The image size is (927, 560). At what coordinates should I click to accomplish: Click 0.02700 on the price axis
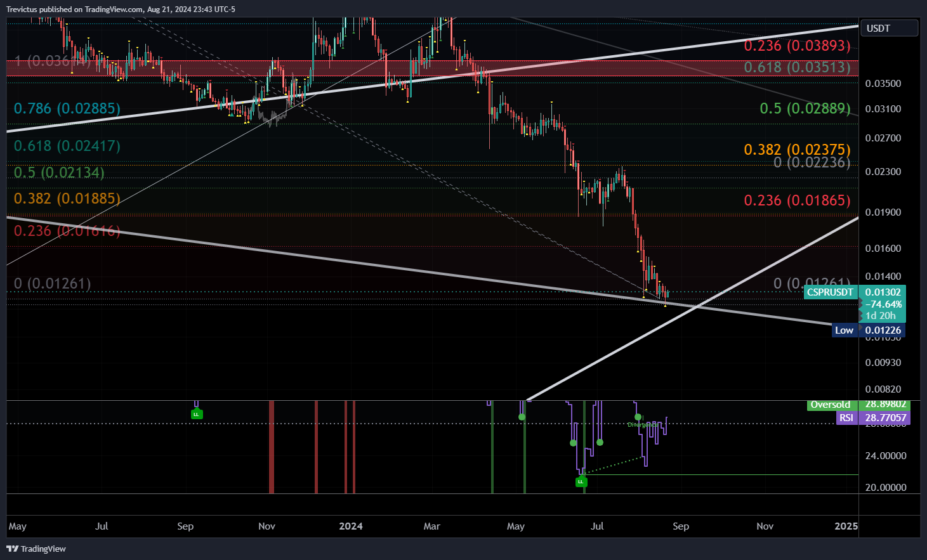click(883, 138)
